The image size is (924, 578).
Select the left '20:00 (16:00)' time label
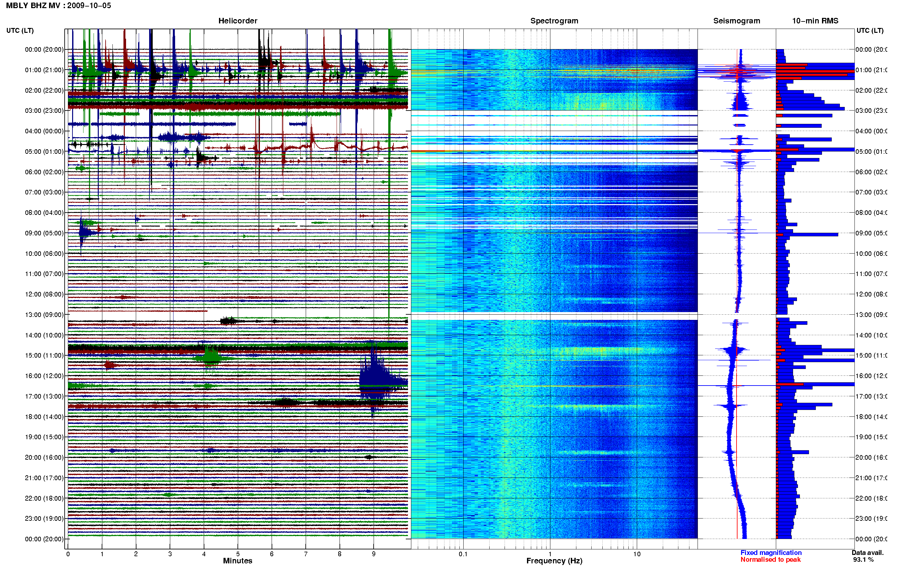pyautogui.click(x=44, y=458)
